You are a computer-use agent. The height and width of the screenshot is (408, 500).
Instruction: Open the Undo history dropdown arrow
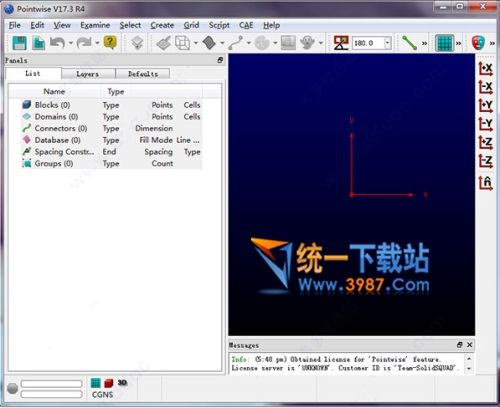[x=71, y=43]
